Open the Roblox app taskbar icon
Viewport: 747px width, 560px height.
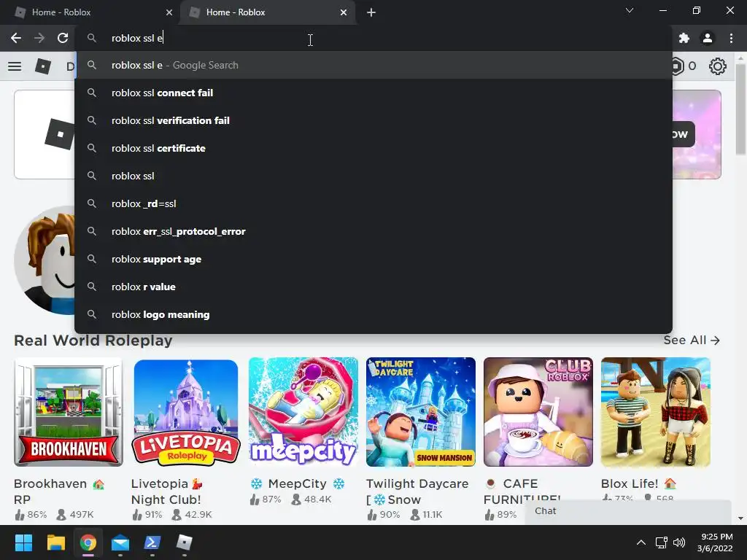click(x=185, y=542)
